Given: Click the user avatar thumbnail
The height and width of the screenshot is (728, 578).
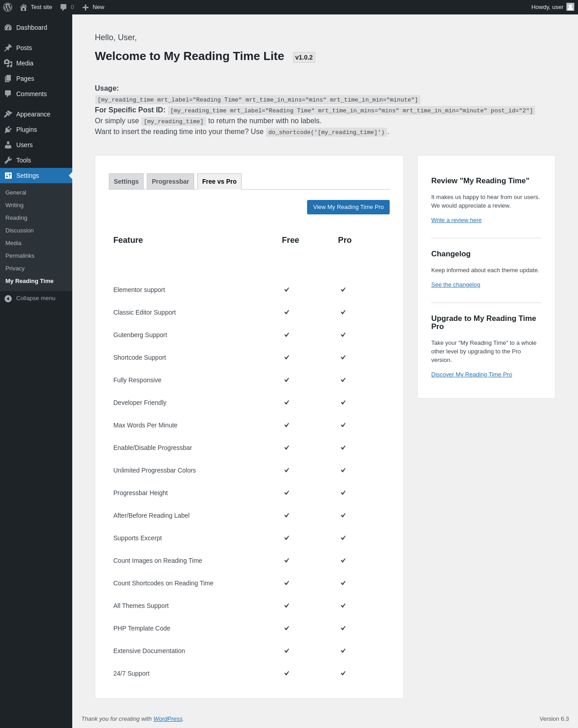Looking at the screenshot, I should (x=570, y=7).
